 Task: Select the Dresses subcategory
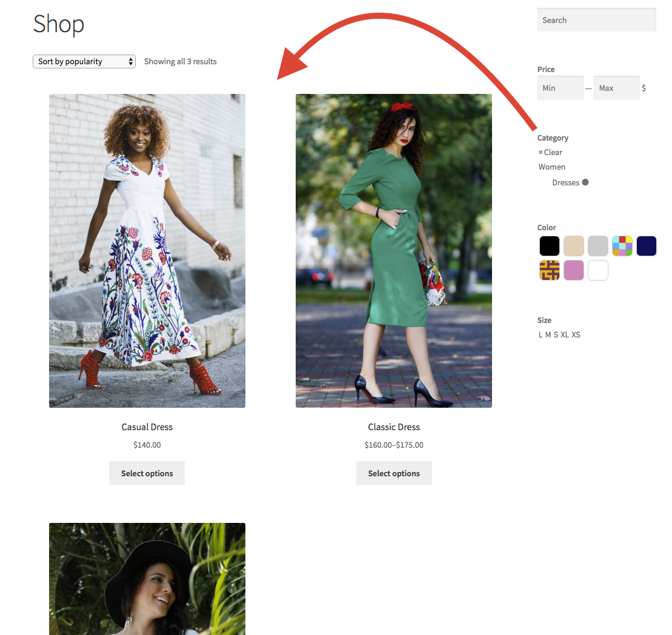(x=566, y=182)
